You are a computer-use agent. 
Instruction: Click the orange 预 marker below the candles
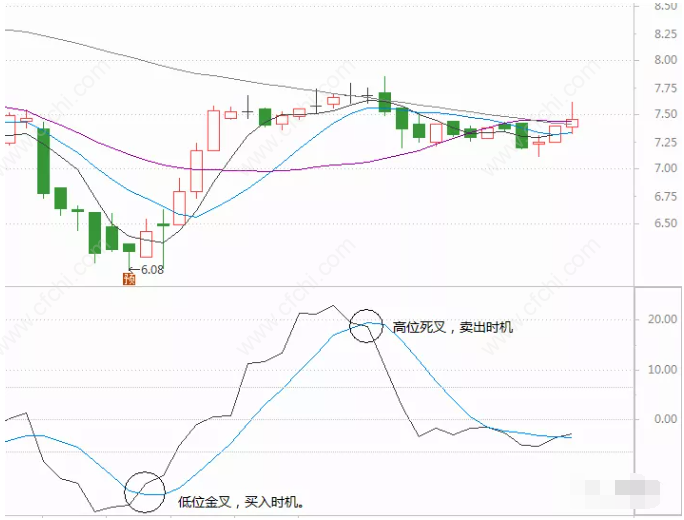[129, 279]
